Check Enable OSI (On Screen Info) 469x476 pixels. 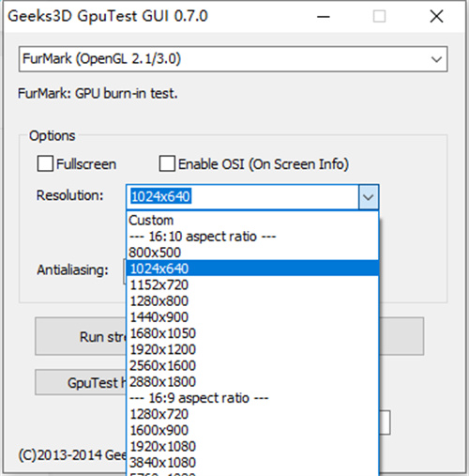tap(167, 163)
